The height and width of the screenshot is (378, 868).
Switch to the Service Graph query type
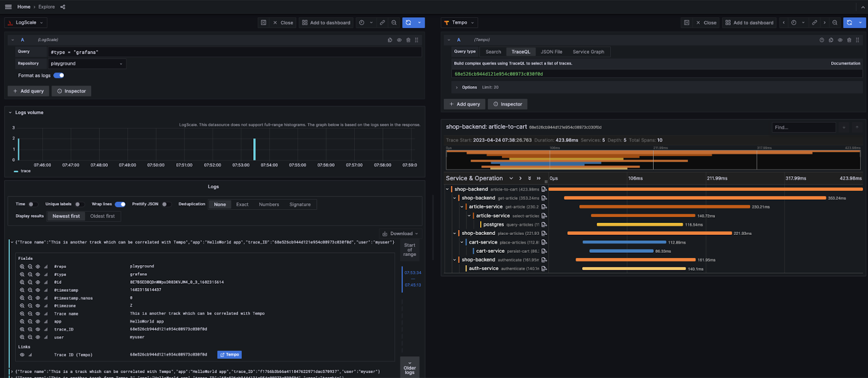(x=588, y=52)
